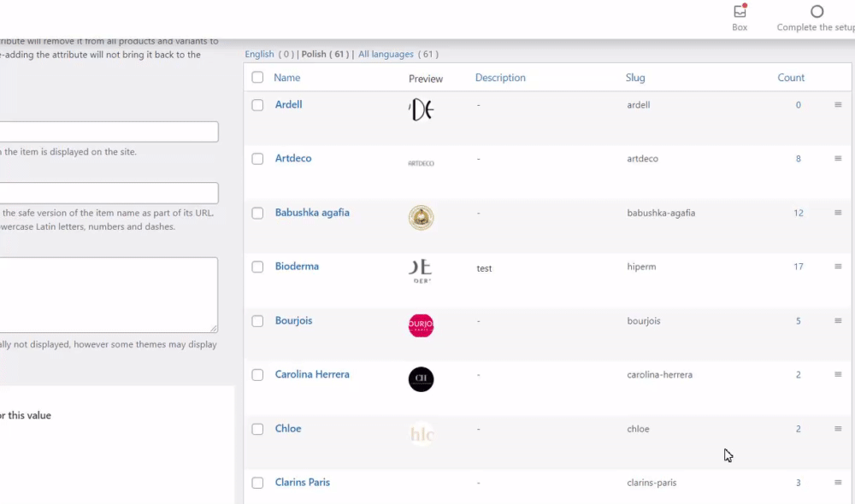
Task: Check the Clarins Paris row checkbox
Action: (x=257, y=483)
